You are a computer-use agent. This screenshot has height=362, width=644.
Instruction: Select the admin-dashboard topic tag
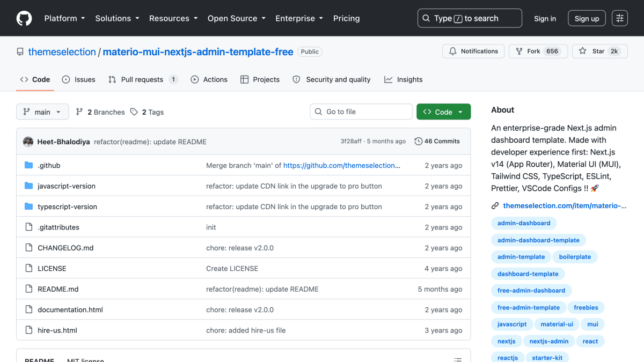tap(524, 223)
